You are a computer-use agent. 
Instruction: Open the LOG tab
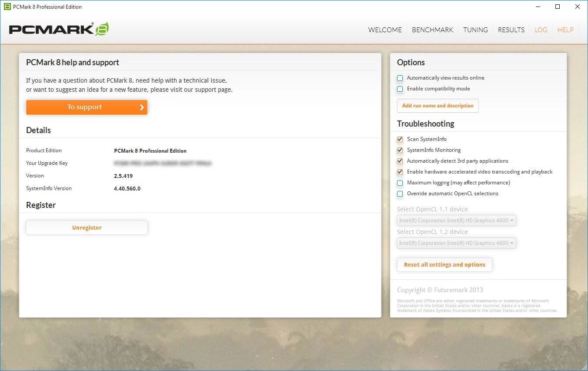[x=541, y=30]
